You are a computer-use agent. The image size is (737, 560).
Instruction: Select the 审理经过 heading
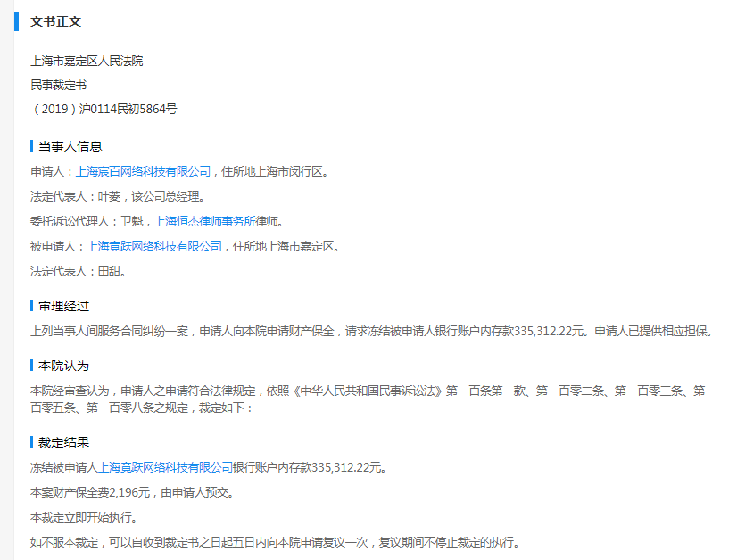point(63,307)
